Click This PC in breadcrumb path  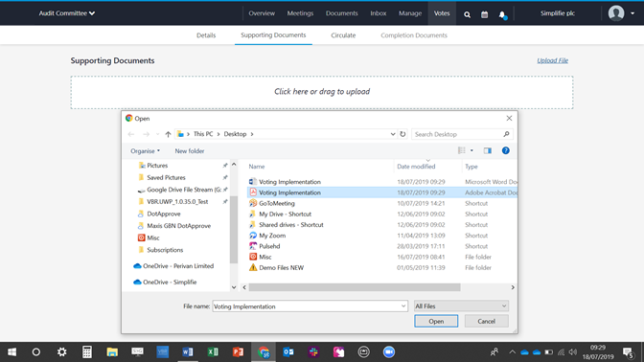point(203,134)
